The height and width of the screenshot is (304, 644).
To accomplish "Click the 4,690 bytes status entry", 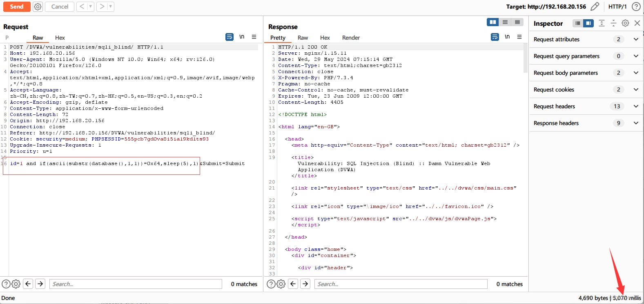I will point(593,298).
